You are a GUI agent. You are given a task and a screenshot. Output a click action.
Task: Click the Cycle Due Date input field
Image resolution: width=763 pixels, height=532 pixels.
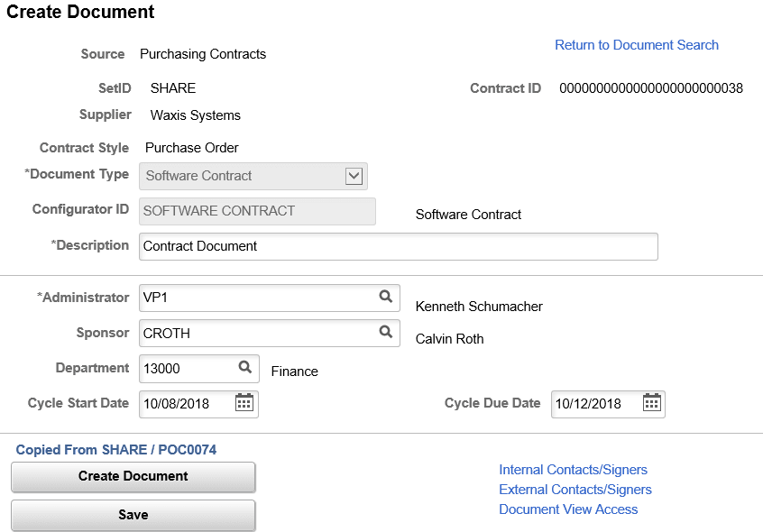pos(595,403)
